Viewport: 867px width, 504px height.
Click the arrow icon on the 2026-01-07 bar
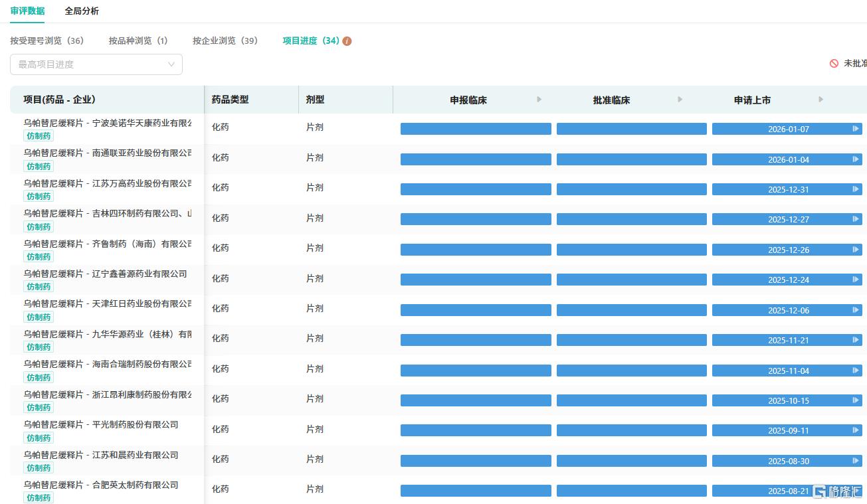click(856, 129)
